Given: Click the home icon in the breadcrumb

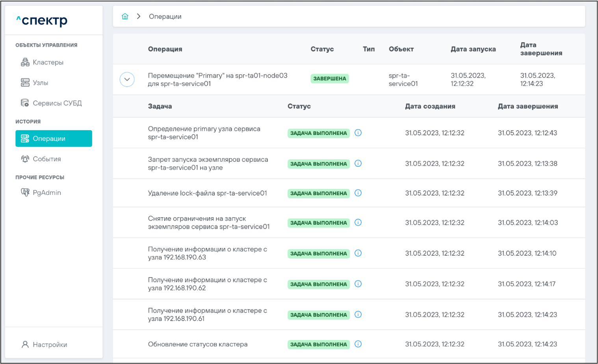Looking at the screenshot, I should coord(125,17).
